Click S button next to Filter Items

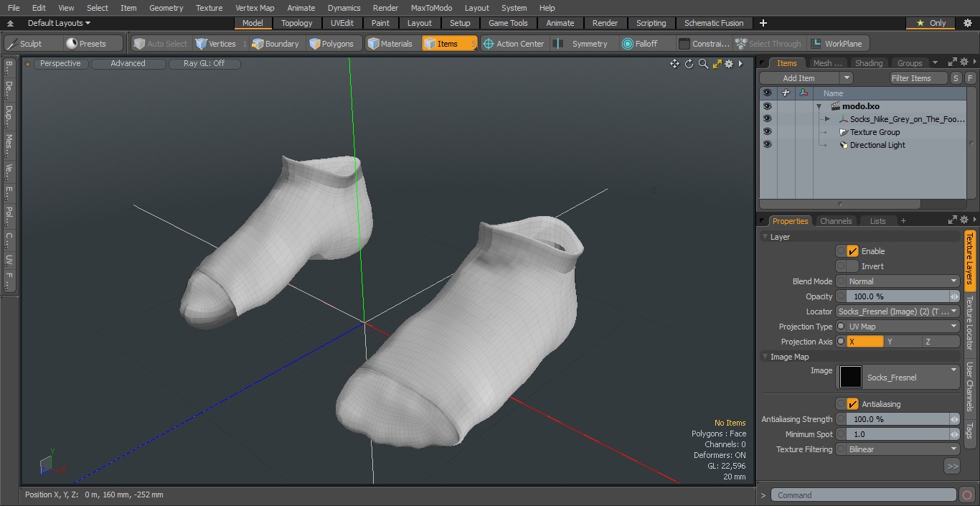tap(956, 78)
